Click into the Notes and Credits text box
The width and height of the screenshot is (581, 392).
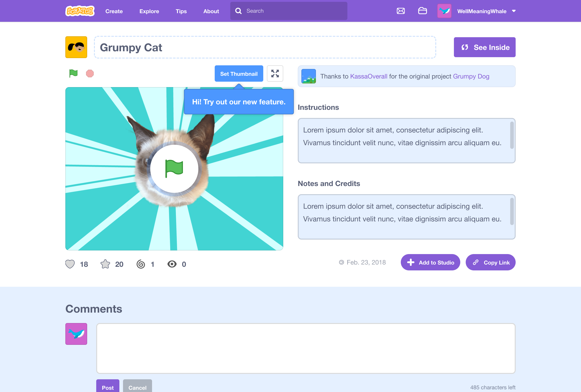click(406, 217)
